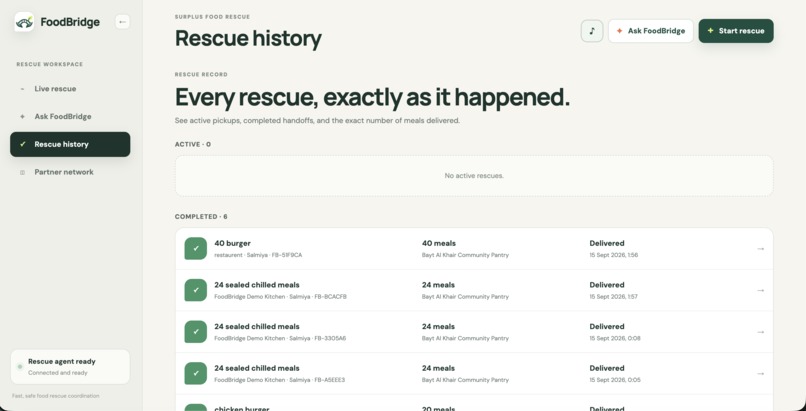
Task: Toggle the music note sound button
Action: click(x=592, y=31)
